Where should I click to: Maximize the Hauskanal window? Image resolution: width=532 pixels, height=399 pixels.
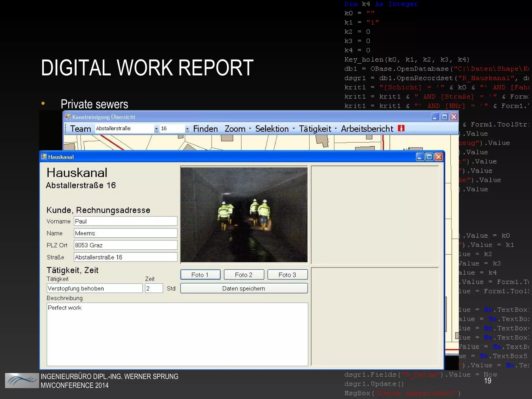pyautogui.click(x=429, y=157)
